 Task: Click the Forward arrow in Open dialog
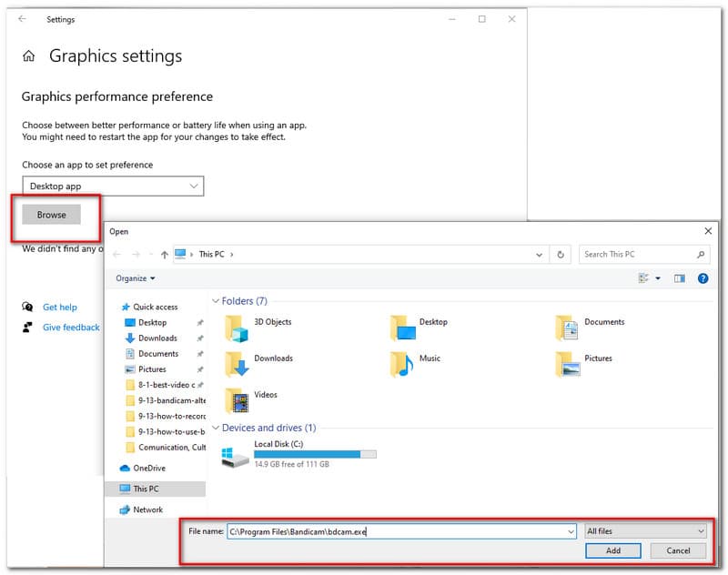click(136, 255)
